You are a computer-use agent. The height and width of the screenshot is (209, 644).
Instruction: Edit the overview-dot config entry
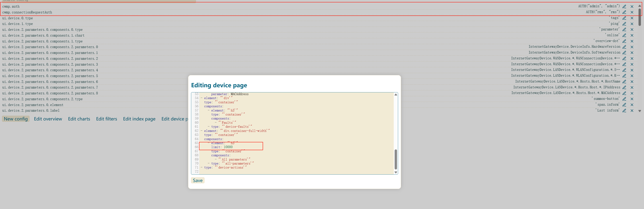point(624,41)
